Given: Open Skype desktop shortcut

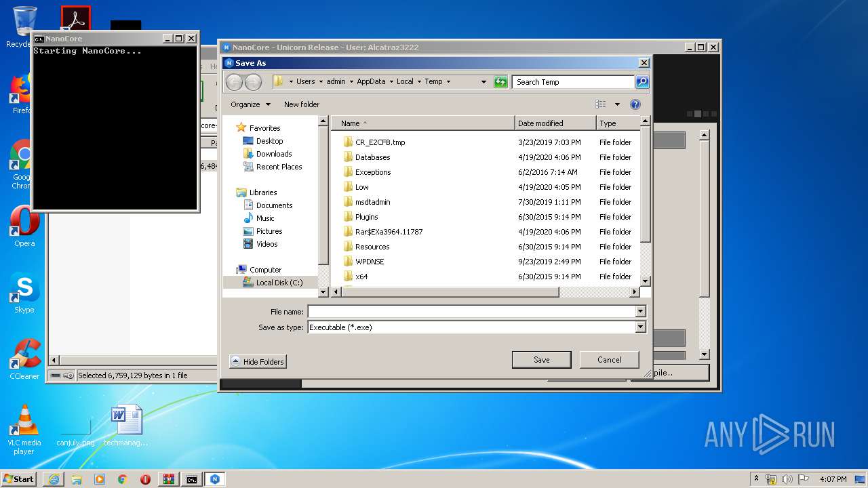Looking at the screenshot, I should coord(24,293).
